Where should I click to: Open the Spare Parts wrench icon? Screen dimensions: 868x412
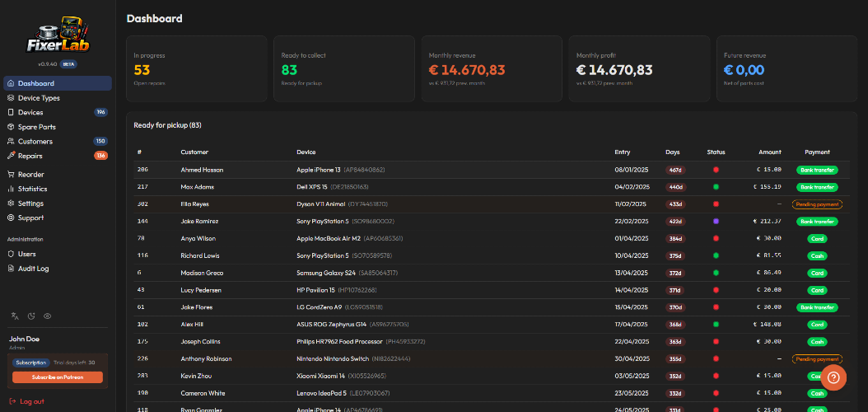point(11,127)
